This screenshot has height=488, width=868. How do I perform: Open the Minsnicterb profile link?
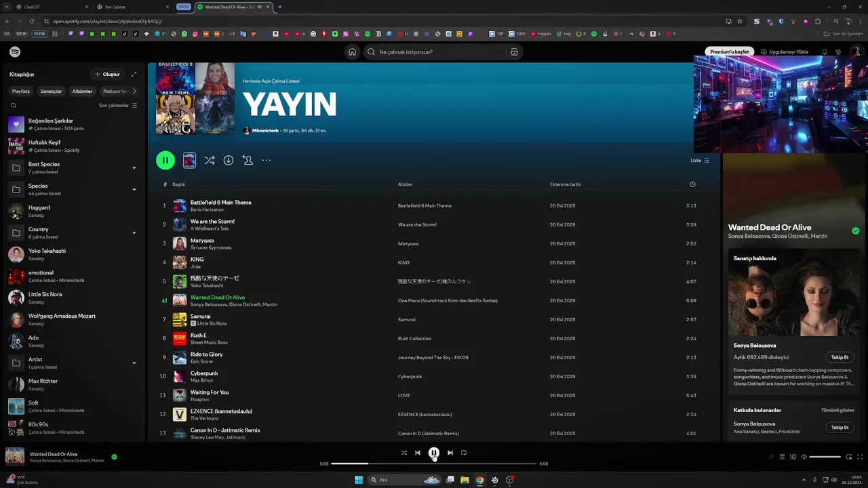(x=265, y=131)
